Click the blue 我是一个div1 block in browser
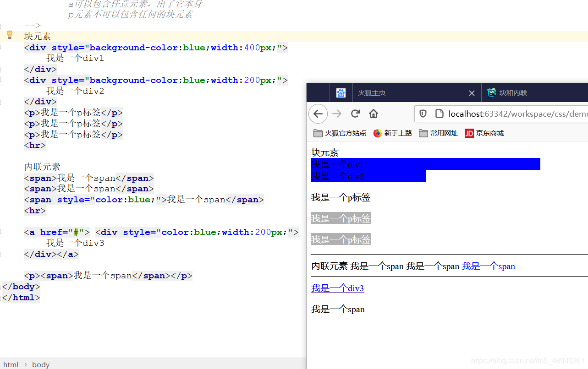 [x=425, y=164]
